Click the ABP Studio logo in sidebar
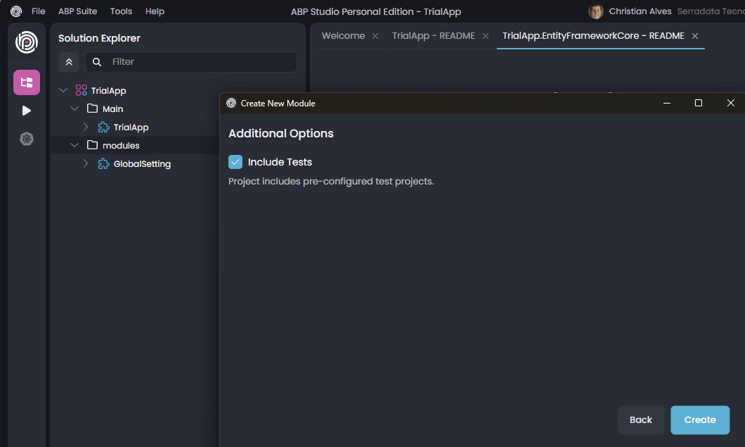 [x=27, y=42]
